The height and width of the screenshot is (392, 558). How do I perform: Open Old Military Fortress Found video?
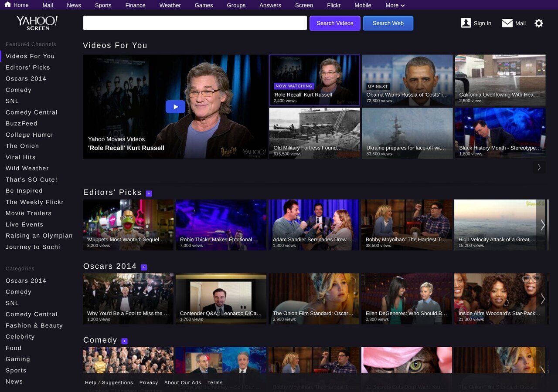click(314, 133)
